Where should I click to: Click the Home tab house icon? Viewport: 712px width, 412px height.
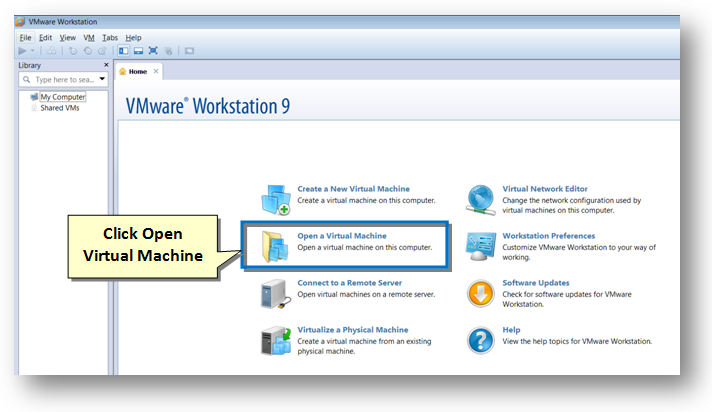pyautogui.click(x=123, y=71)
